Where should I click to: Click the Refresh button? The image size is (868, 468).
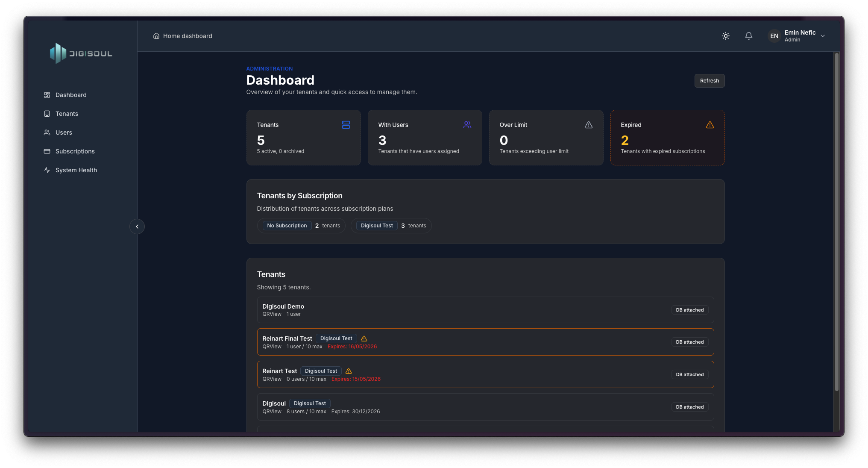click(x=710, y=81)
